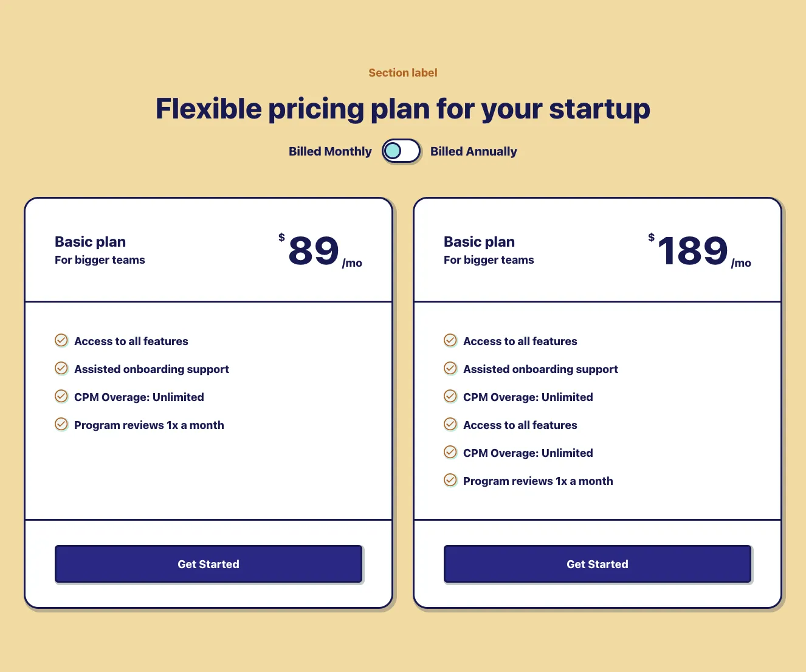Click checkmark beside Program reviews in $189 plan
This screenshot has height=672, width=806.
tap(450, 480)
